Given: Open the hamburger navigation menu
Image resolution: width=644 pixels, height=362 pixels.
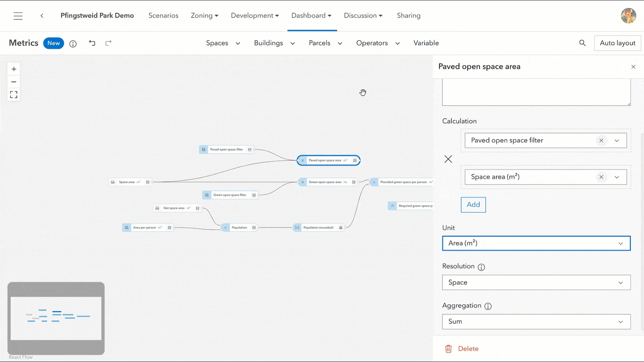Looking at the screenshot, I should click(18, 16).
